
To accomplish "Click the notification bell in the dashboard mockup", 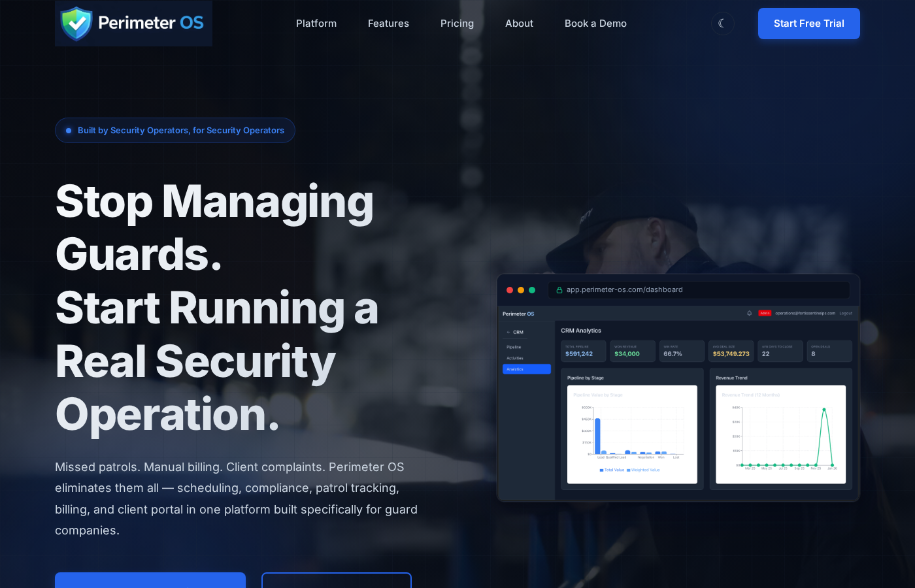I will tap(750, 313).
